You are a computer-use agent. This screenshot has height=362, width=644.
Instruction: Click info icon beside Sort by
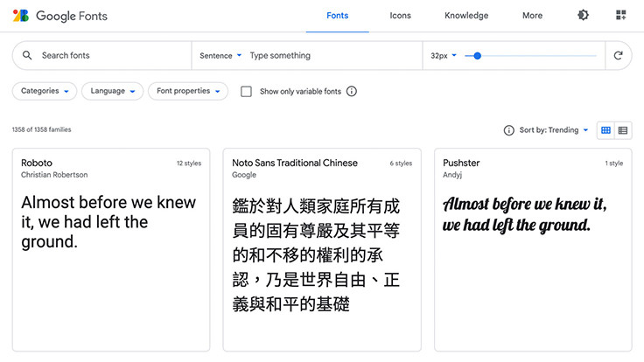pos(508,130)
